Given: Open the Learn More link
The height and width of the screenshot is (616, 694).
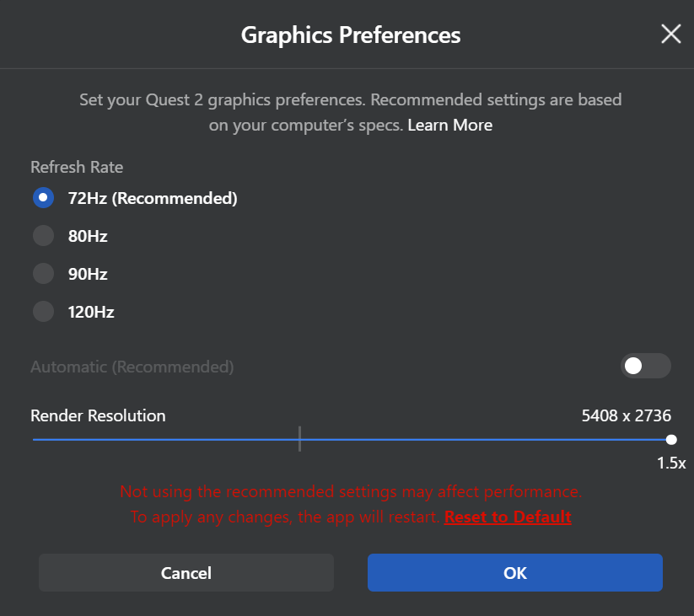Looking at the screenshot, I should tap(449, 126).
